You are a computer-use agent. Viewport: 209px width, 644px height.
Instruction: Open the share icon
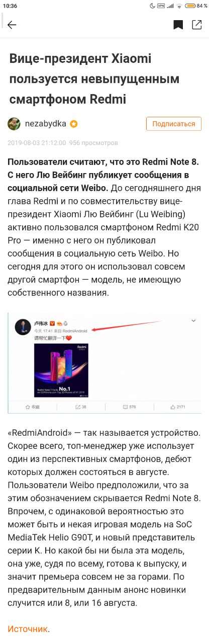click(196, 25)
